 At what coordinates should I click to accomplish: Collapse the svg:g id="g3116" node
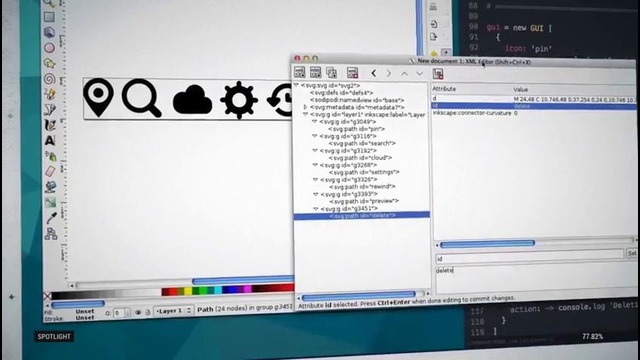[315, 136]
